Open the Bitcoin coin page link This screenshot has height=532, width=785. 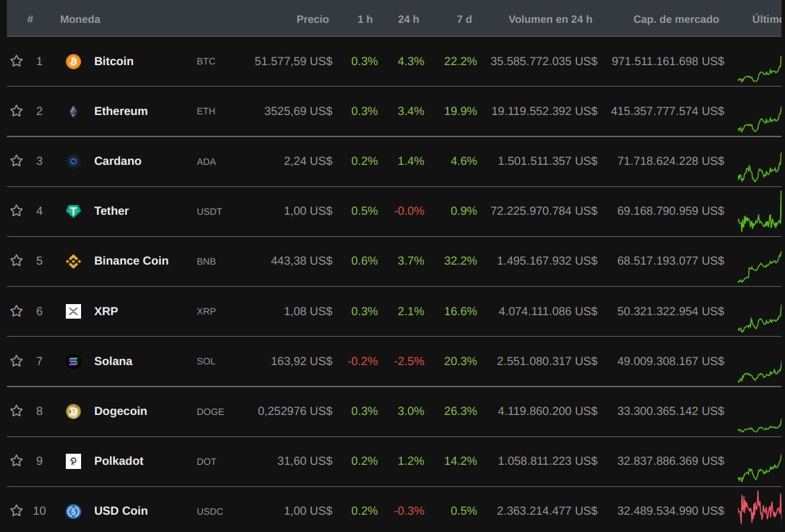point(114,61)
